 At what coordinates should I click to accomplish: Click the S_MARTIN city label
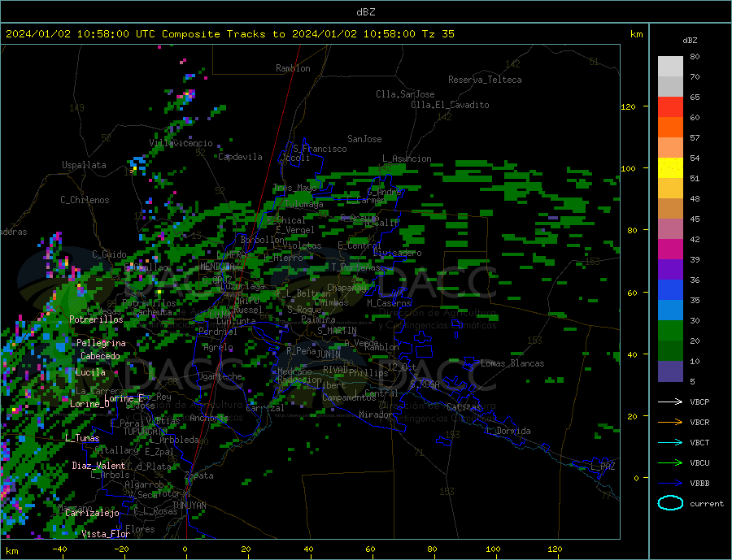[x=337, y=331]
